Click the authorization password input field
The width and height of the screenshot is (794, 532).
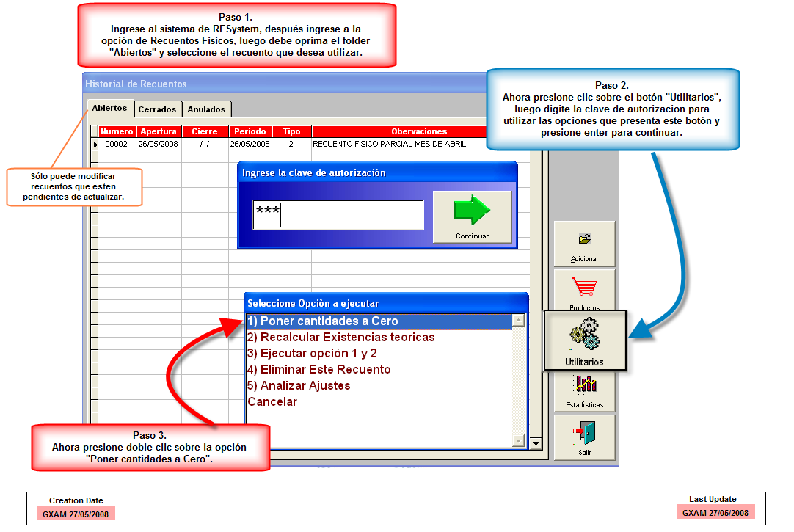[338, 215]
